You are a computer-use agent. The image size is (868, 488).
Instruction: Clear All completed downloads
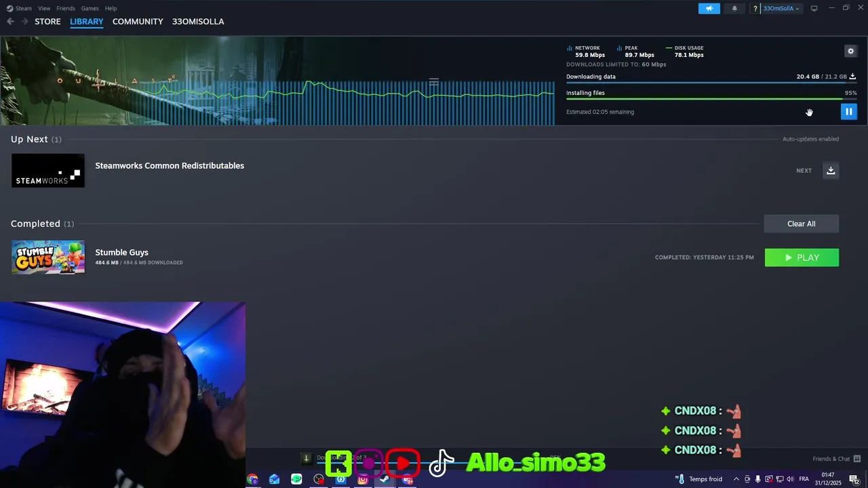point(801,224)
